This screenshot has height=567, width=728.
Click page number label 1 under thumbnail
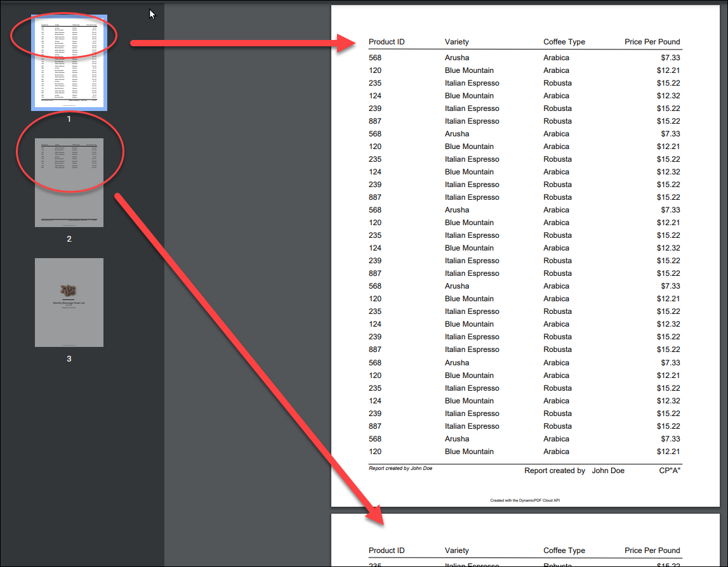point(69,119)
